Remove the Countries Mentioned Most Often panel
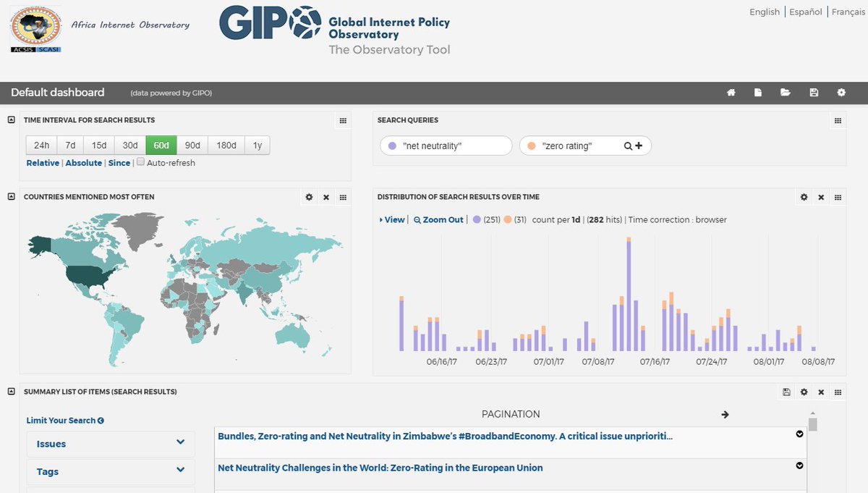Screen dimensions: 868x493 click(326, 197)
